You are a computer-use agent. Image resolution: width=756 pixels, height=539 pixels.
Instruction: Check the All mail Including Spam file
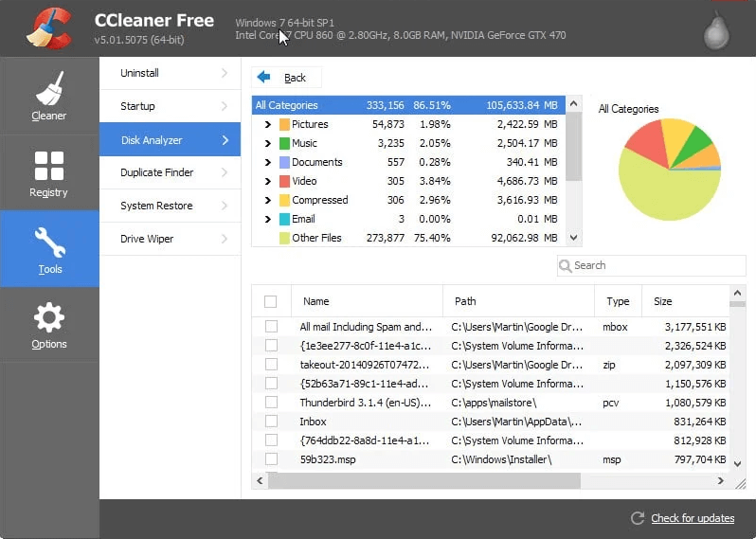tap(272, 327)
